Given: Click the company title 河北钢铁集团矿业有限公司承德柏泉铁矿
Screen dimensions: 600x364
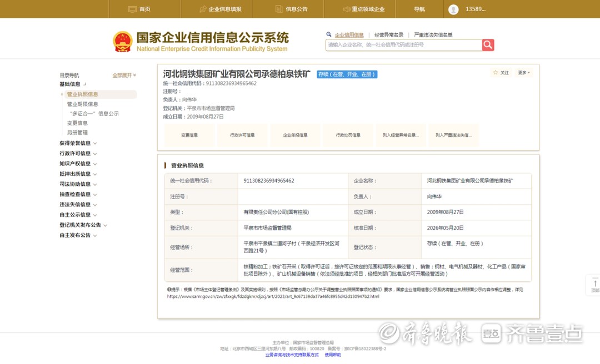Looking at the screenshot, I should click(237, 74).
